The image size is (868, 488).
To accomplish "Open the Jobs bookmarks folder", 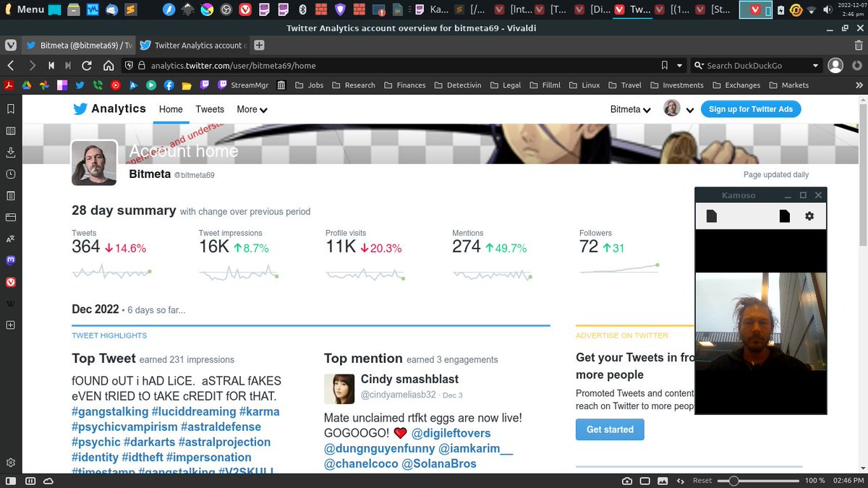I will click(309, 85).
